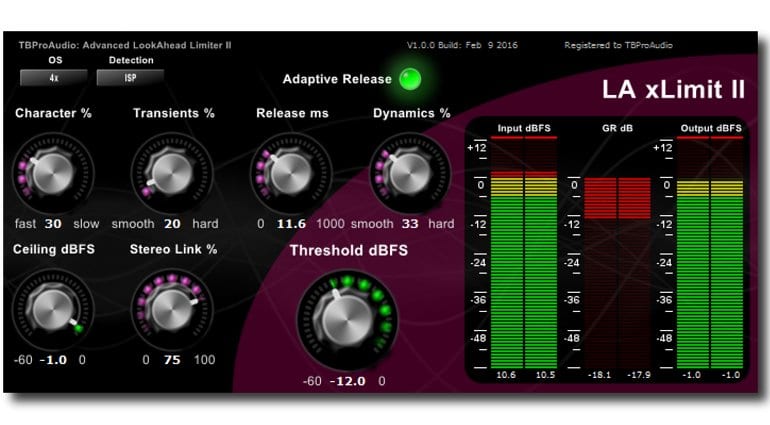Click the Stereo Link % label
Image resolution: width=770 pixels, height=425 pixels.
point(173,250)
